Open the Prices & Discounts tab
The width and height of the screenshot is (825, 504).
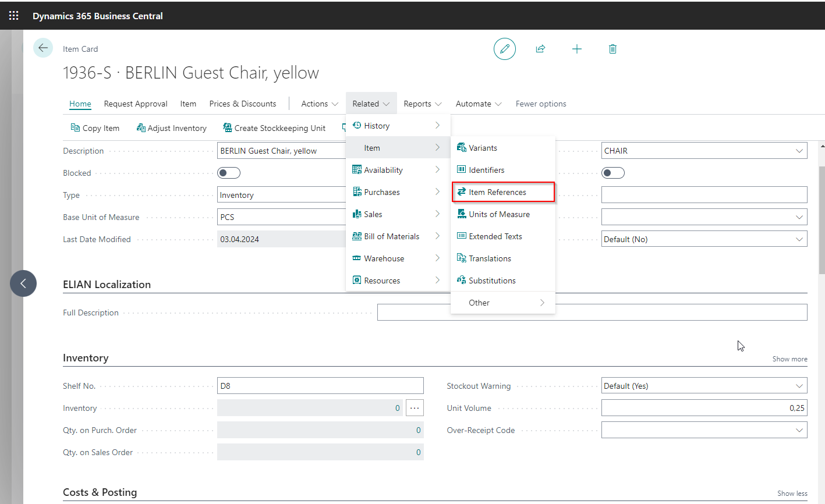pos(243,104)
